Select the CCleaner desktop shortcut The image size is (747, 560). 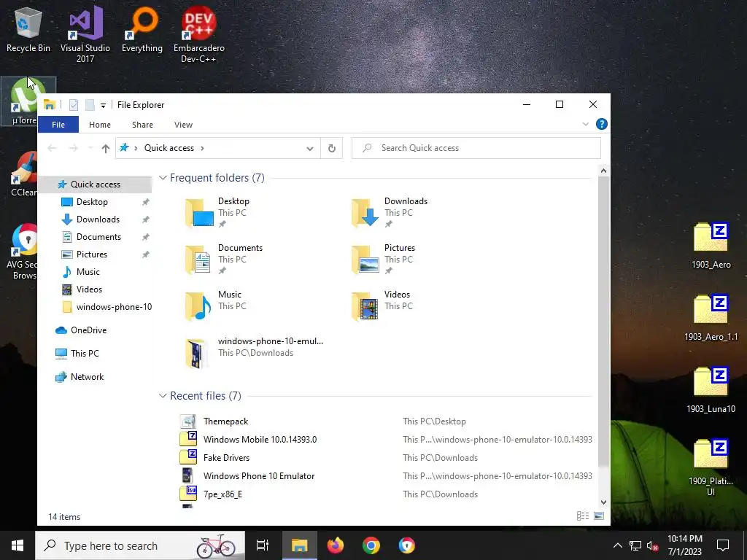pos(24,174)
